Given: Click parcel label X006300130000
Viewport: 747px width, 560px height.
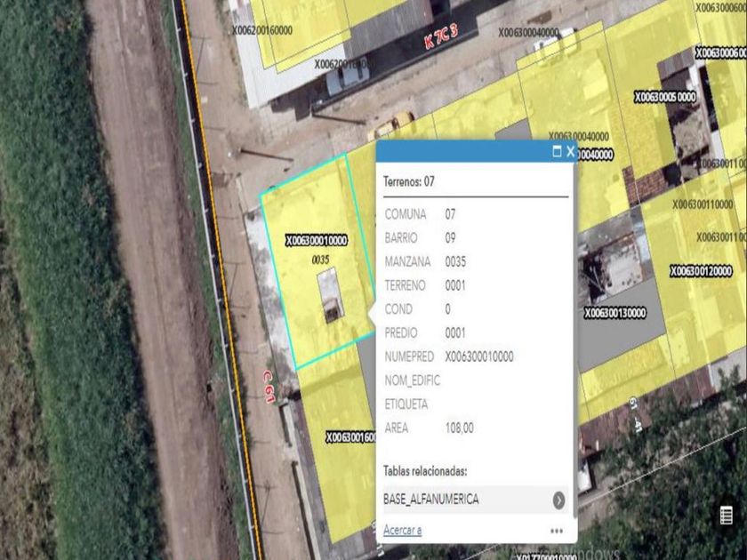Looking at the screenshot, I should pyautogui.click(x=615, y=313).
